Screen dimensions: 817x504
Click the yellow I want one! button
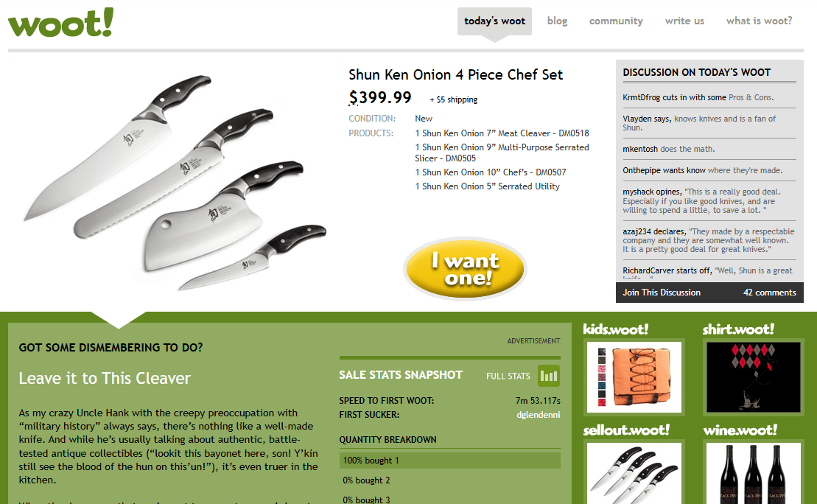(465, 268)
